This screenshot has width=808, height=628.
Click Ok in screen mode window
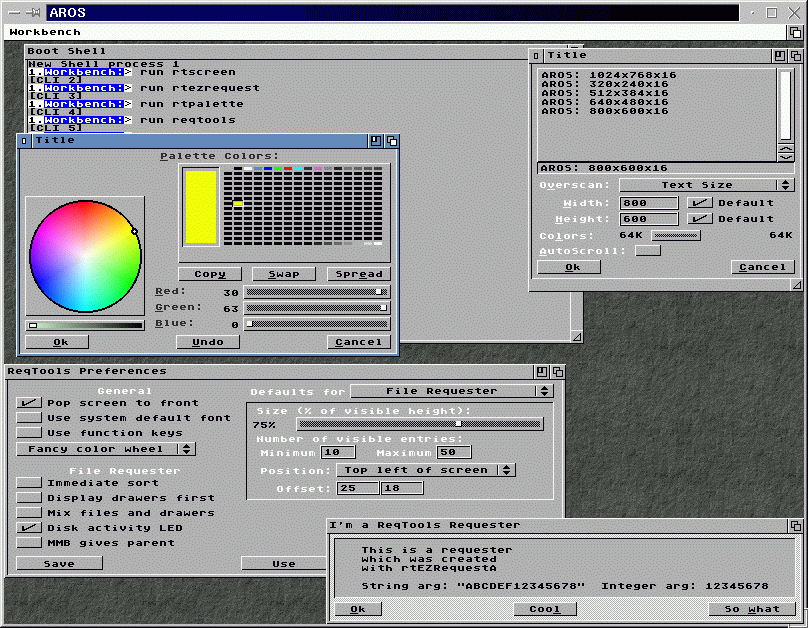pos(569,267)
